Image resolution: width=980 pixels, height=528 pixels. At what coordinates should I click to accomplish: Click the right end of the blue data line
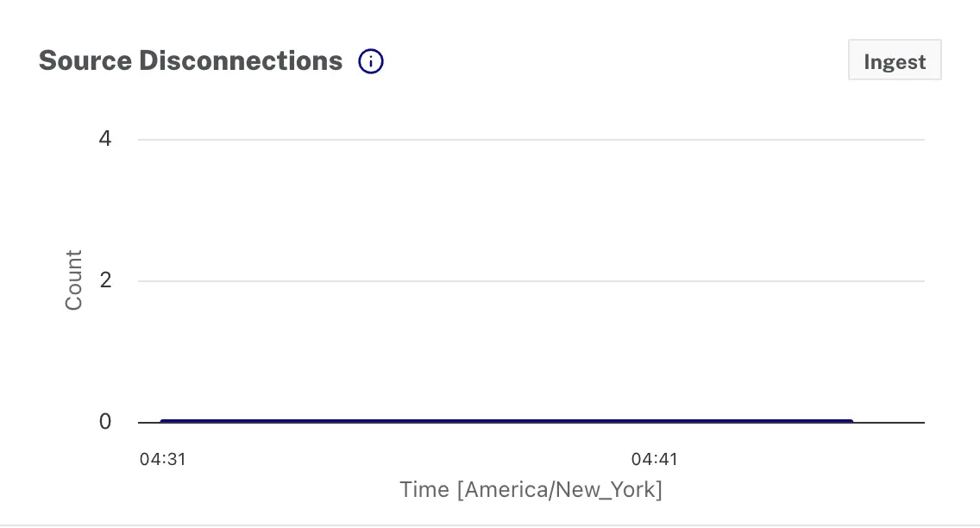click(851, 421)
